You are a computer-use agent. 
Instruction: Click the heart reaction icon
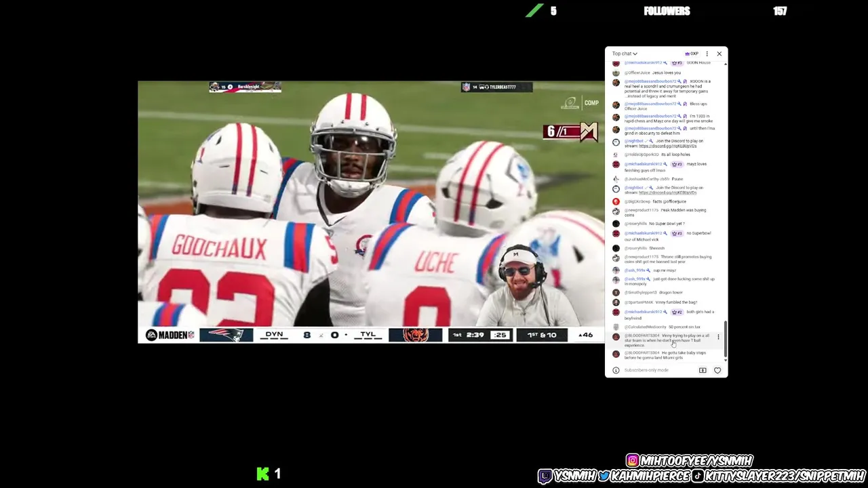tap(717, 370)
